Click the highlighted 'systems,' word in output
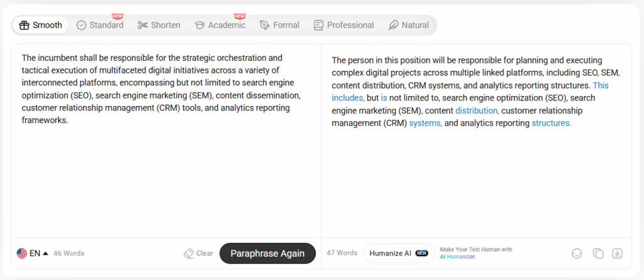 click(x=425, y=123)
